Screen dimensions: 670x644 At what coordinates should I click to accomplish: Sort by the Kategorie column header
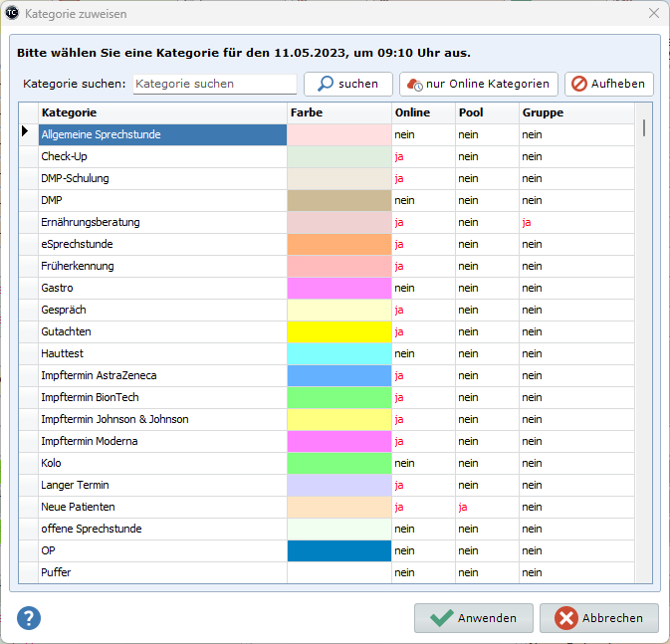click(x=162, y=112)
